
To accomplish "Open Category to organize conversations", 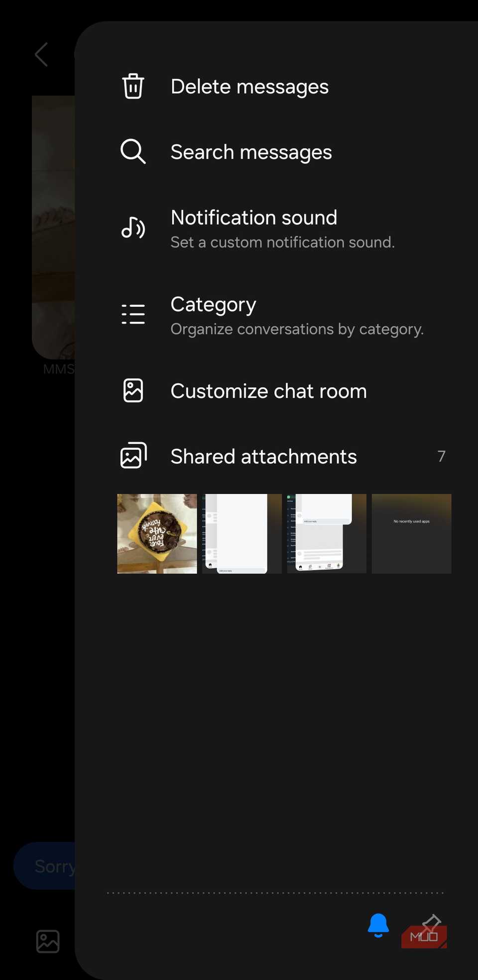I will [276, 315].
